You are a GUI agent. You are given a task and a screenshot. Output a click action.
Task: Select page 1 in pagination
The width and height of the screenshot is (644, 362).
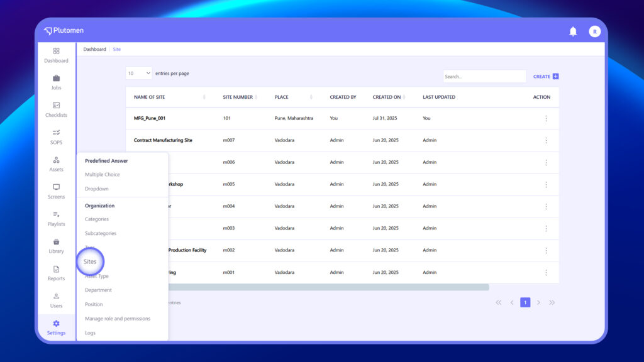pos(525,302)
